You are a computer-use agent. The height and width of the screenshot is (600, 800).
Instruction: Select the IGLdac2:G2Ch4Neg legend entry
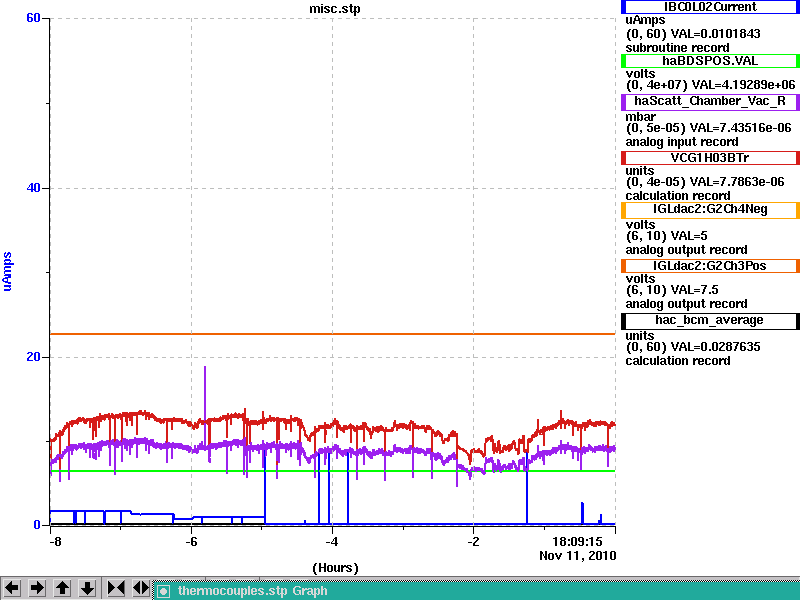point(710,210)
